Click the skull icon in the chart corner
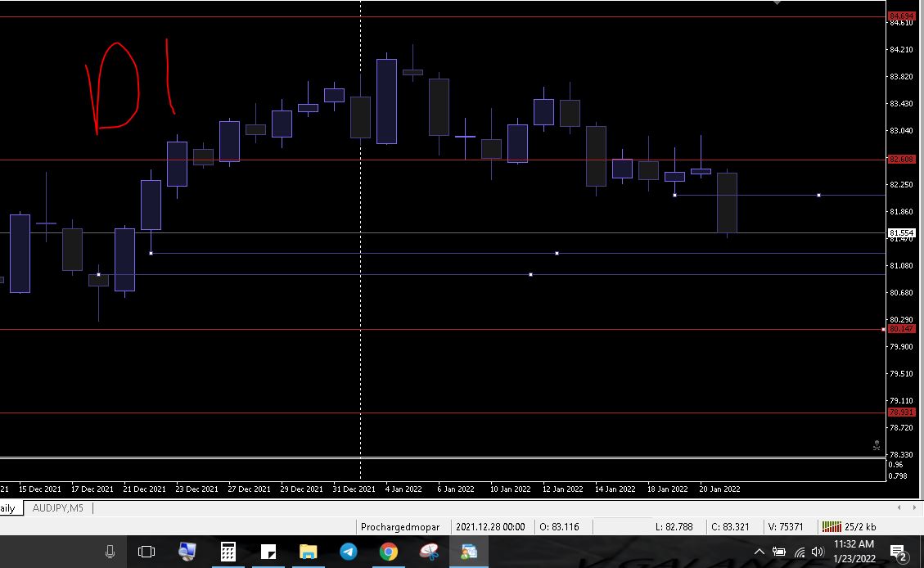Image resolution: width=924 pixels, height=568 pixels. [x=877, y=446]
